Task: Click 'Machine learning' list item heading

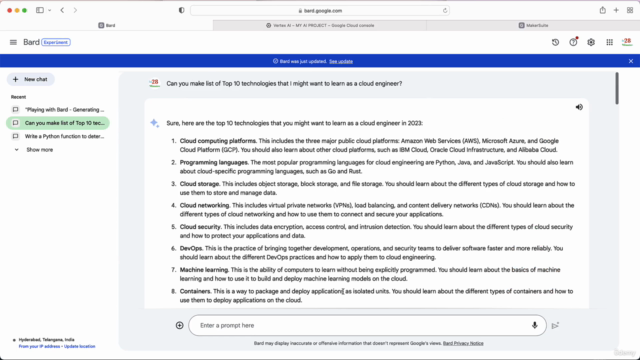Action: tap(204, 270)
